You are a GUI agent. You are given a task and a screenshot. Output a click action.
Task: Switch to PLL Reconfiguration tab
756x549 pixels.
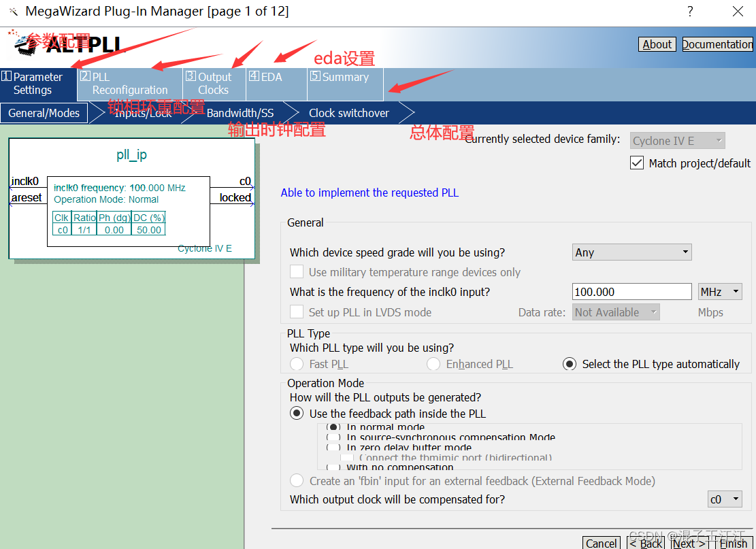pyautogui.click(x=130, y=84)
